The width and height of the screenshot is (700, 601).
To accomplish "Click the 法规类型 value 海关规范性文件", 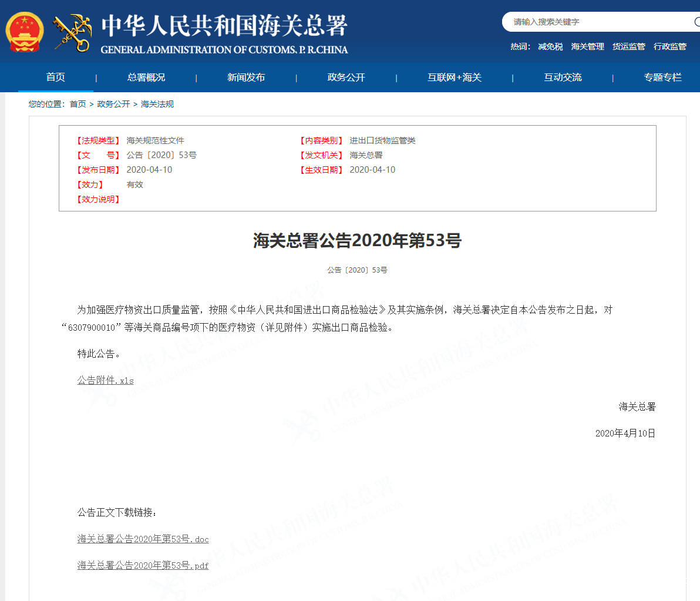I will [x=155, y=140].
